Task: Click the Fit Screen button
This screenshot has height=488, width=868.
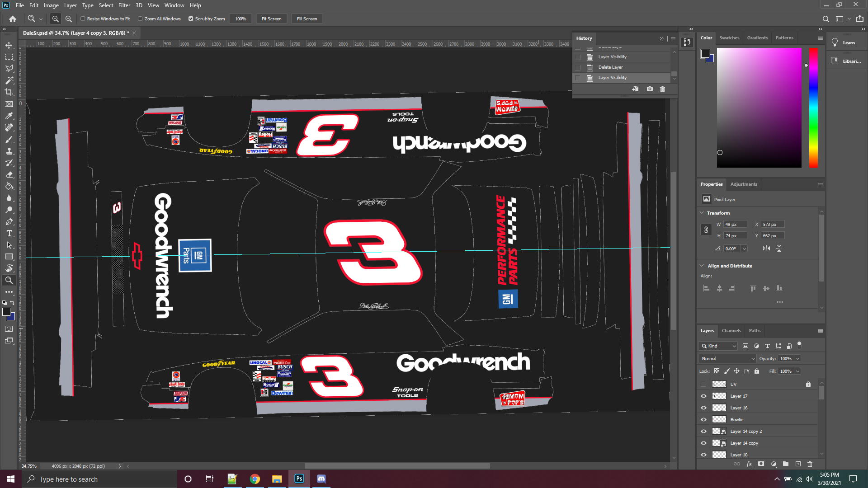Action: pyautogui.click(x=271, y=19)
